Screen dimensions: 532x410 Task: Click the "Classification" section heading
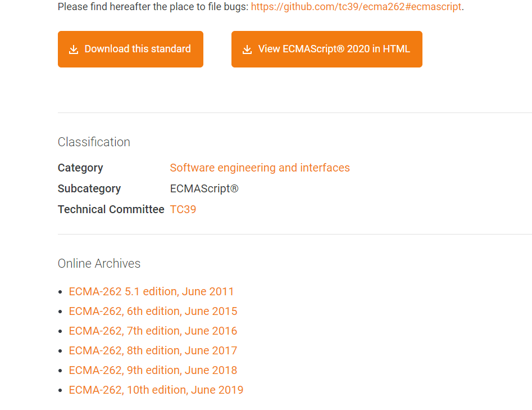pyautogui.click(x=94, y=142)
